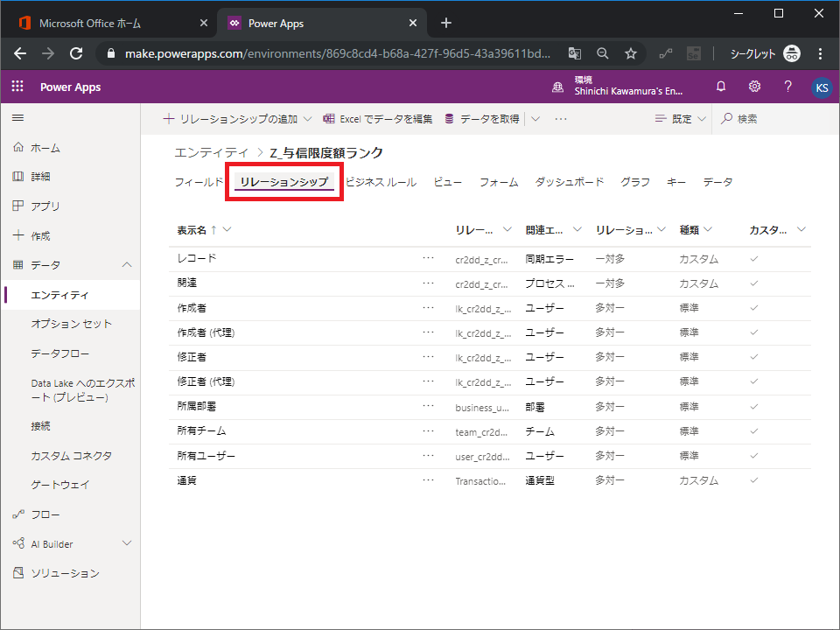Screen dimensions: 840x630
Task: Open row options ellipsis for 修正者 (代理)
Action: (428, 381)
